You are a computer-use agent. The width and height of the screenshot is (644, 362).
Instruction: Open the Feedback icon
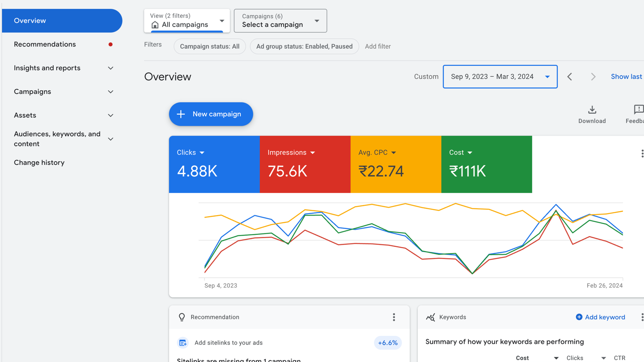638,110
